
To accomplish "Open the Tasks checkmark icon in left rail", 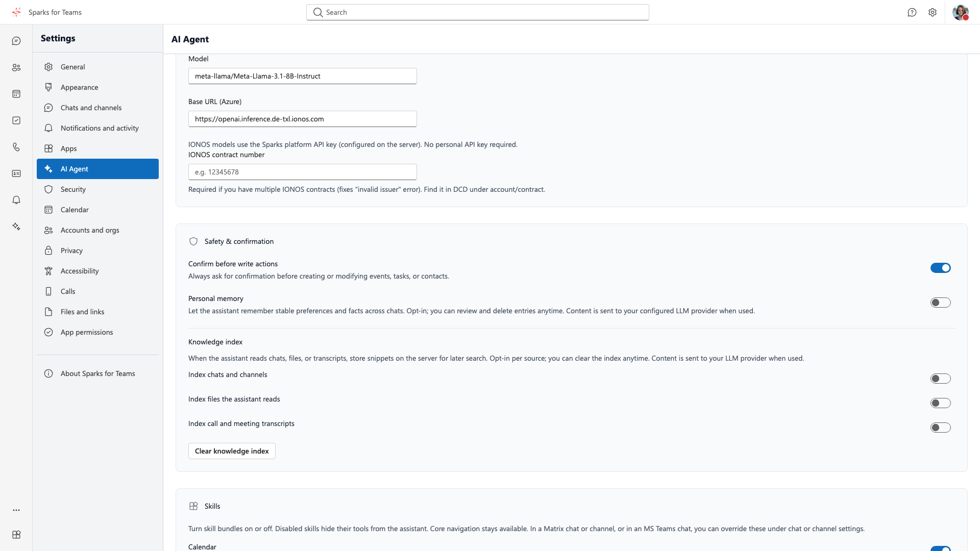I will coord(16,120).
